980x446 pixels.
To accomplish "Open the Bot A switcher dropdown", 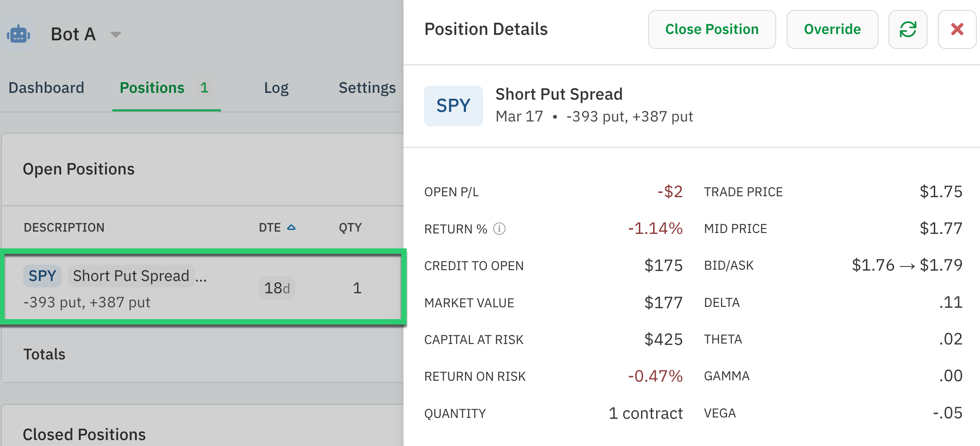I will click(116, 34).
